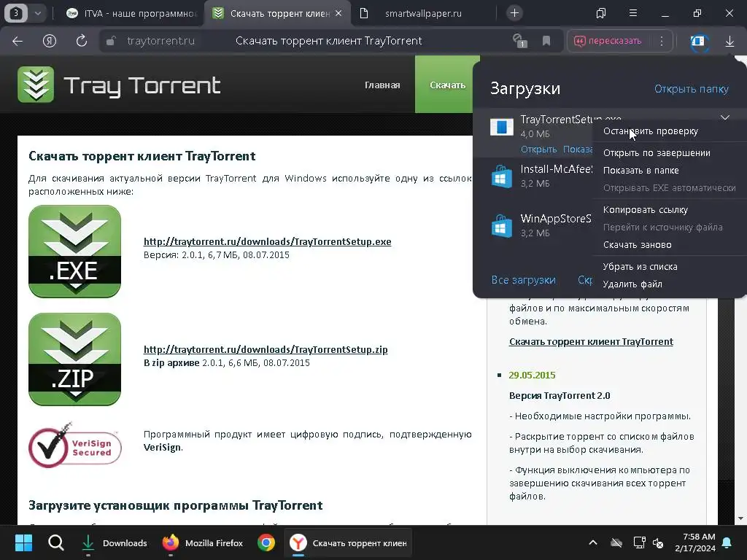Open Все загрузки link
This screenshot has width=747, height=560.
(x=523, y=280)
